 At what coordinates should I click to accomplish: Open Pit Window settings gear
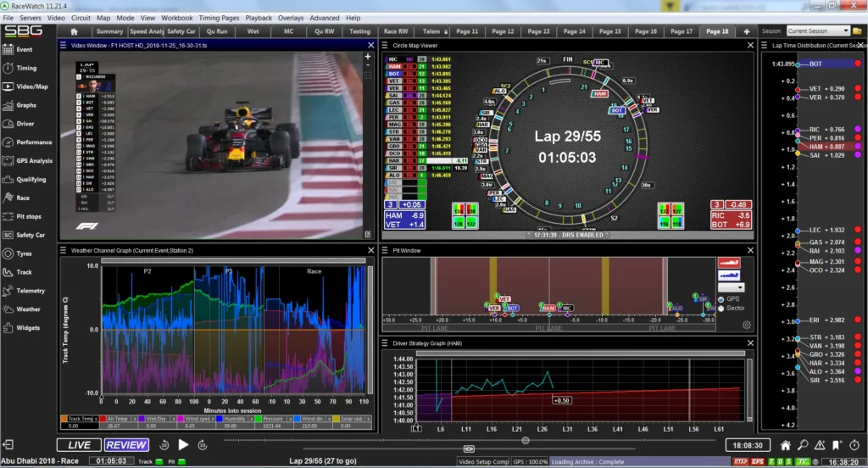[746, 325]
